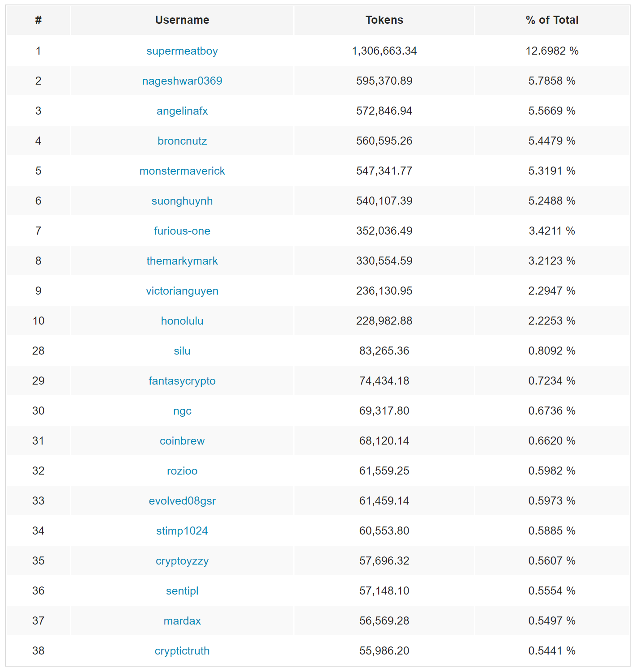Open evolved08gsr user link

[182, 501]
